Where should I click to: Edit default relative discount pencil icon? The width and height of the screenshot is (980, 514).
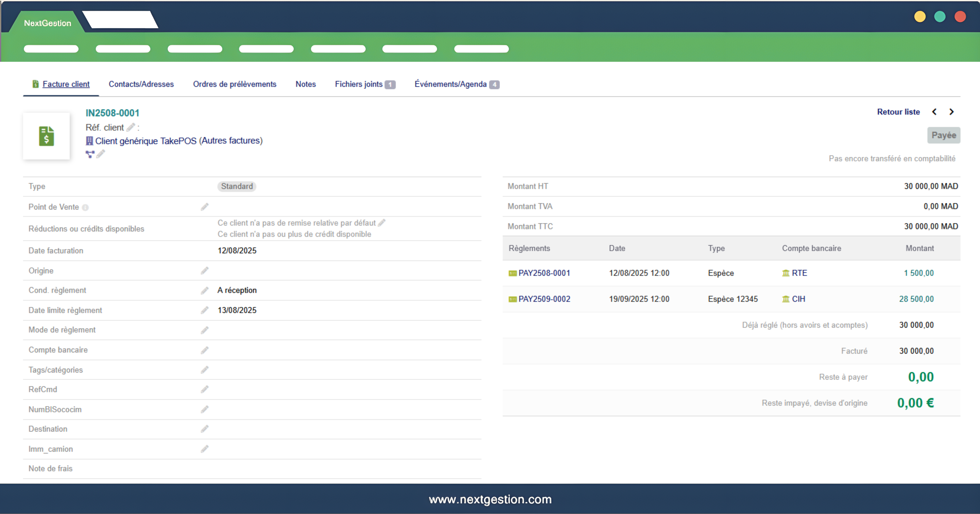[382, 223]
